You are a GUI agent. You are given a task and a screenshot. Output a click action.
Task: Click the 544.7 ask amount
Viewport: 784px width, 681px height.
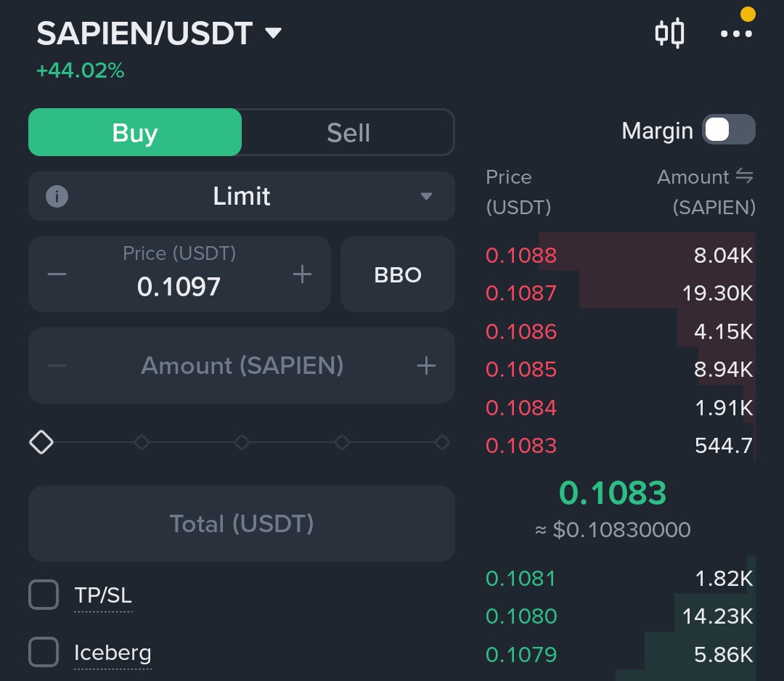[724, 446]
